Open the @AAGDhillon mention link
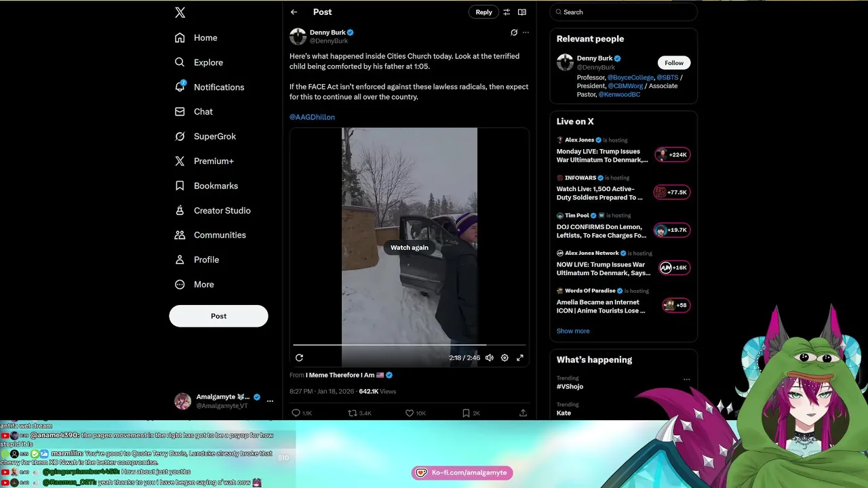 312,117
